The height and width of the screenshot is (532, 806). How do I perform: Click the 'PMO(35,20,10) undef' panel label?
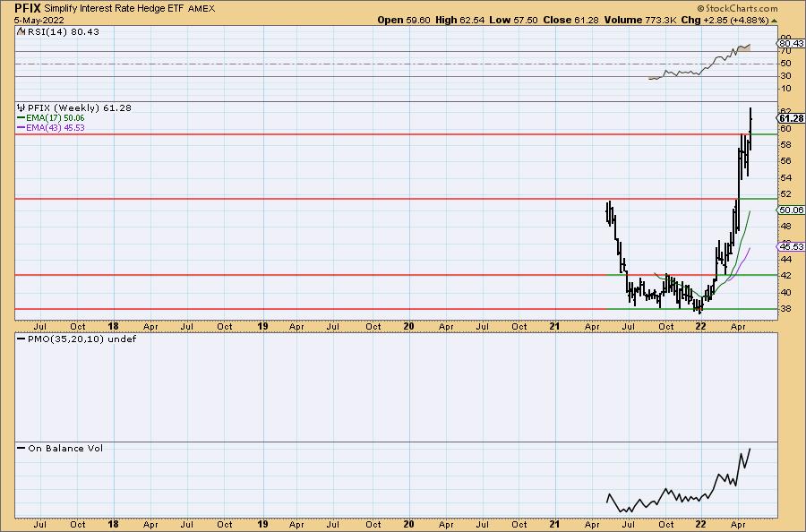(81, 339)
